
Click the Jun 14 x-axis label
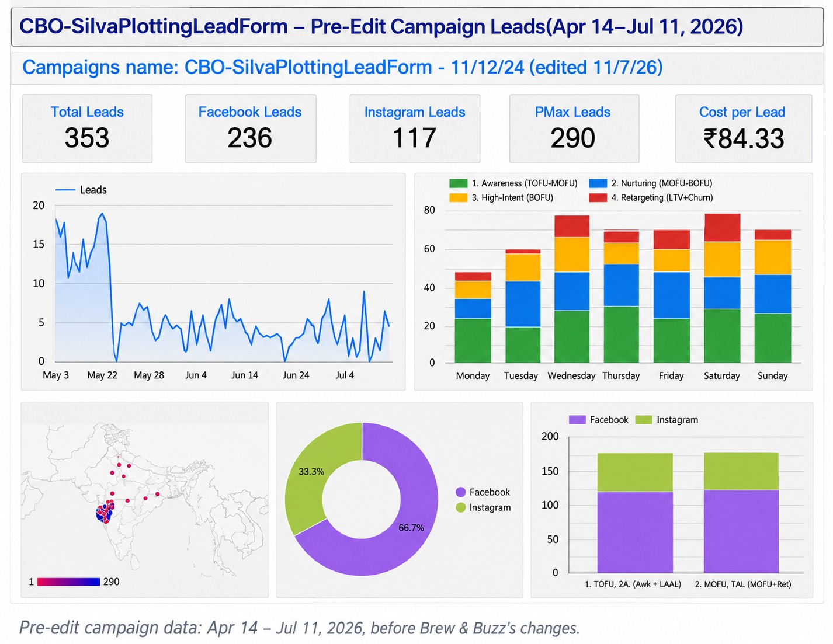(245, 375)
